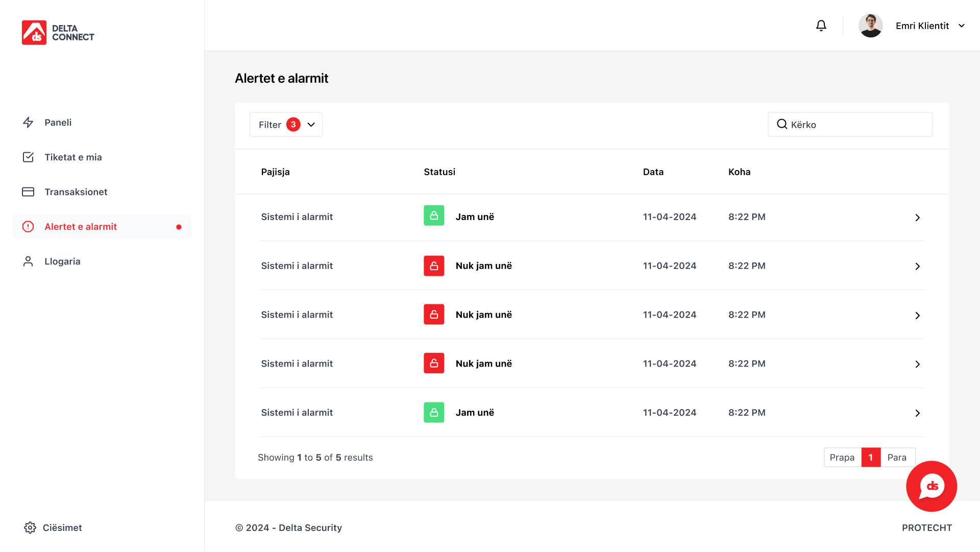
Task: Click 'Nuk jam unë' in fourth row
Action: tap(483, 364)
